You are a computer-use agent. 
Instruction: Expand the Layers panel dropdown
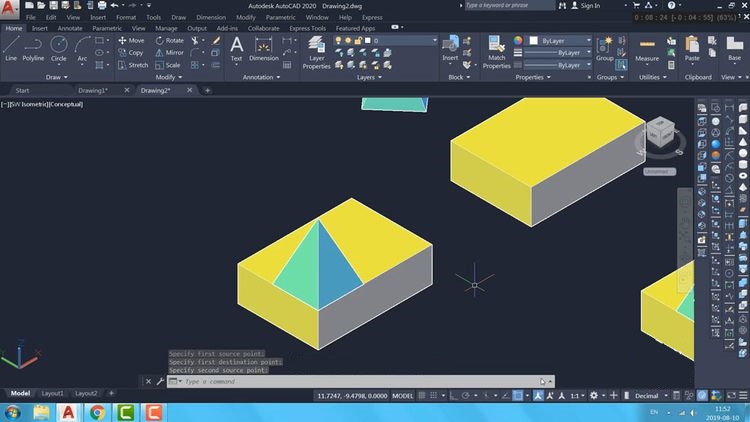[x=366, y=77]
